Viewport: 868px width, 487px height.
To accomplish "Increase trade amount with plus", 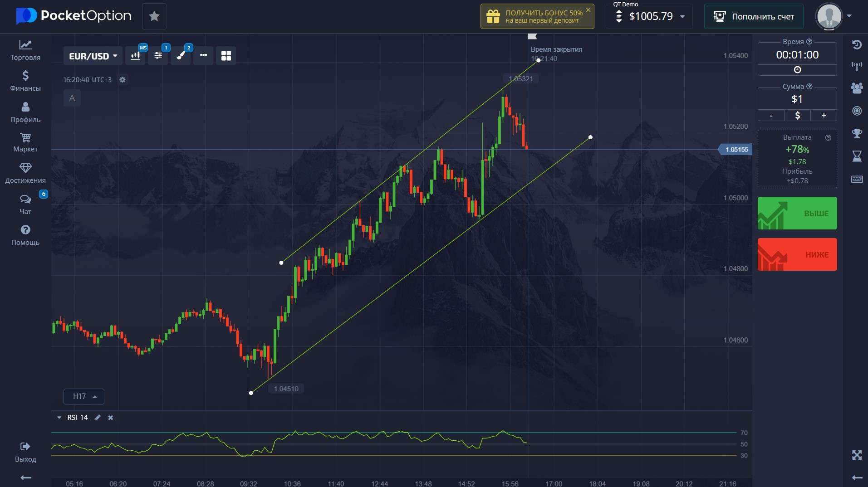I will (x=824, y=116).
